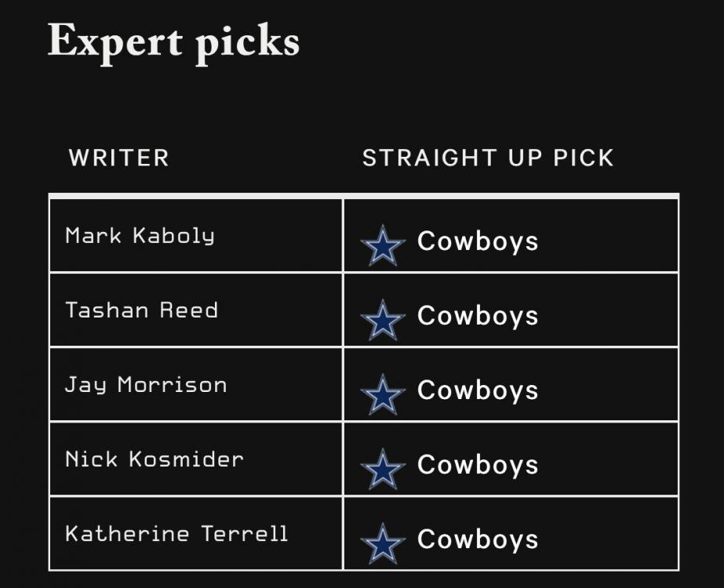
Task: Click the WRITER column header
Action: coord(118,158)
